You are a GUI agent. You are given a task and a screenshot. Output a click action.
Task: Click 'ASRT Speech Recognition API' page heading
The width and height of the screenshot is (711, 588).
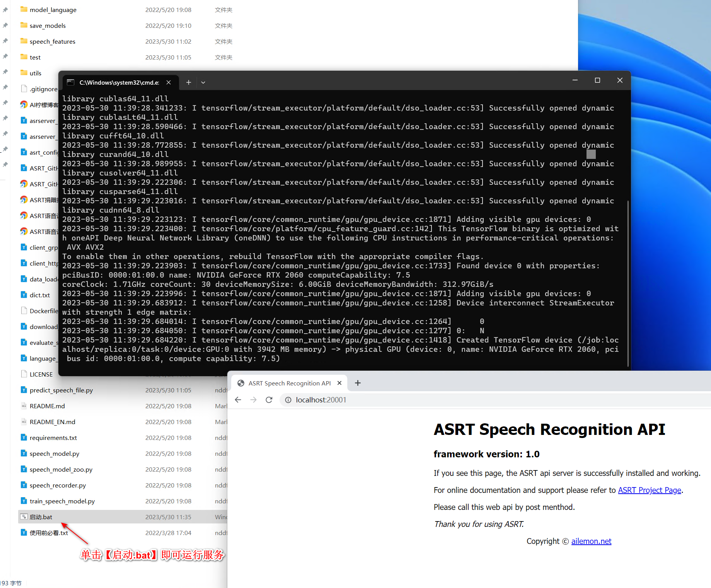549,429
